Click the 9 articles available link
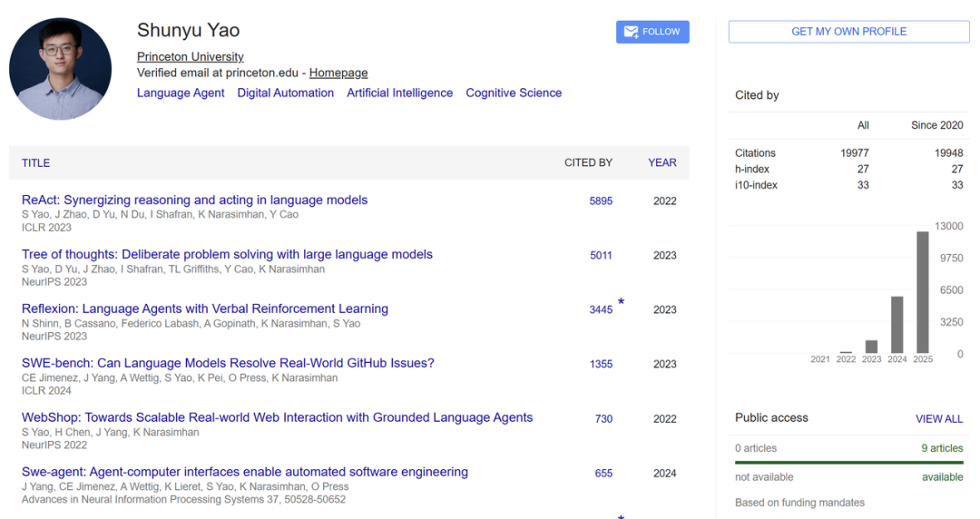Image resolution: width=980 pixels, height=519 pixels. (942, 448)
